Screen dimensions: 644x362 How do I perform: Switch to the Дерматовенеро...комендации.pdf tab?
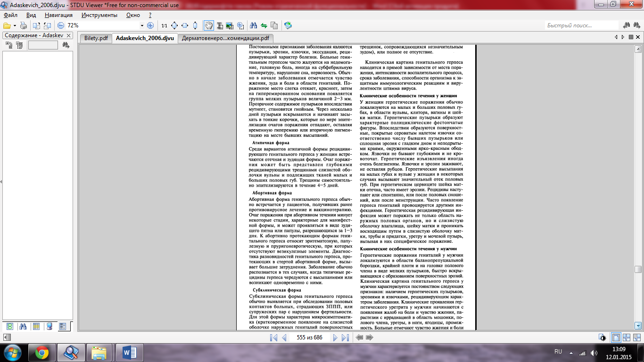pyautogui.click(x=225, y=38)
